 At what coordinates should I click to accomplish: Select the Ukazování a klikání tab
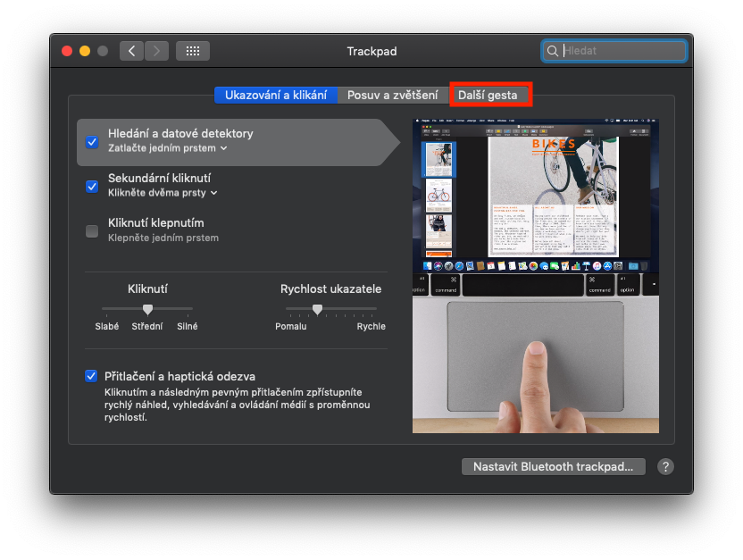(275, 95)
